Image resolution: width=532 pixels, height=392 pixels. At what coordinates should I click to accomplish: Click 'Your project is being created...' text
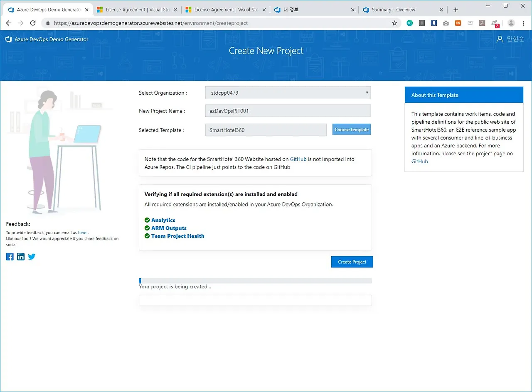[x=175, y=287]
